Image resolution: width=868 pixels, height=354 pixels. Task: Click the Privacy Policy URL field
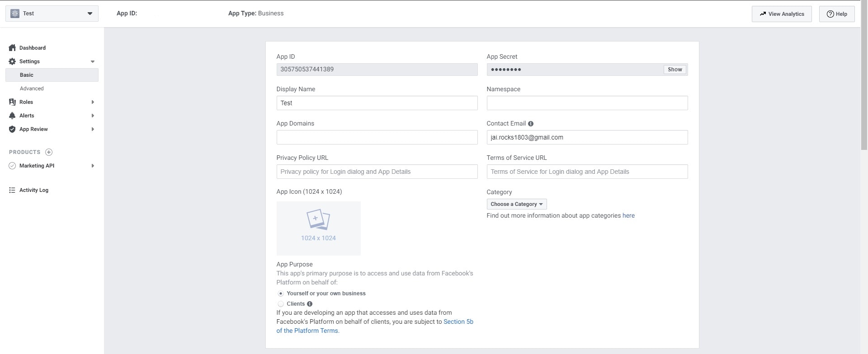[377, 172]
